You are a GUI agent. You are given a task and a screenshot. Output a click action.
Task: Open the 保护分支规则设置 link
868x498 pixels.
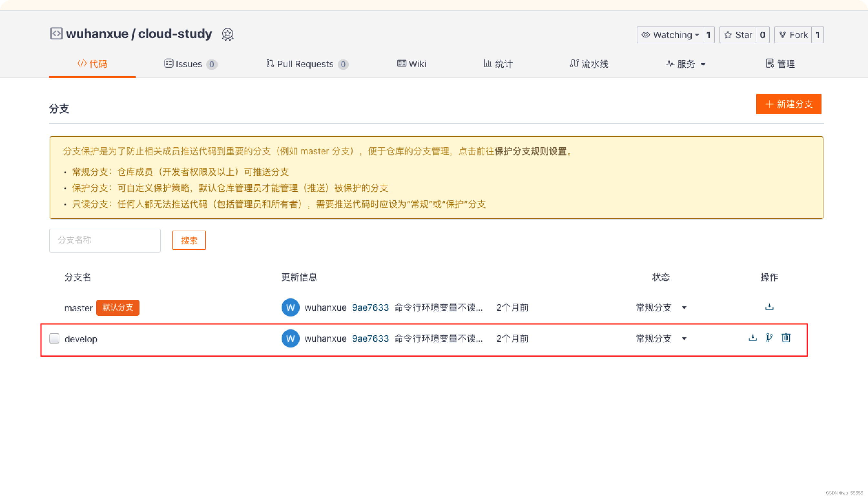tap(531, 151)
